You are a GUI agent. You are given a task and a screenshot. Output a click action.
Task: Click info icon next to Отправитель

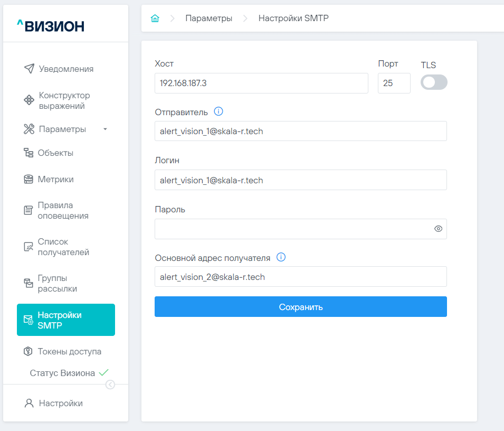click(218, 111)
